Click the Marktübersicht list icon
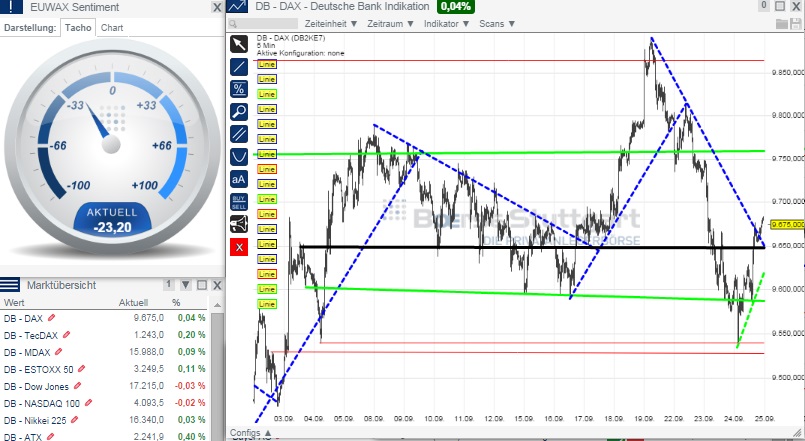 coord(10,284)
